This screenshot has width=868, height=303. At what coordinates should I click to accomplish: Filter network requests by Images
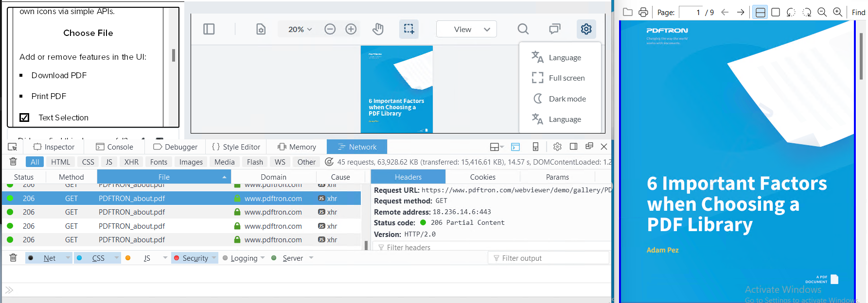[191, 162]
